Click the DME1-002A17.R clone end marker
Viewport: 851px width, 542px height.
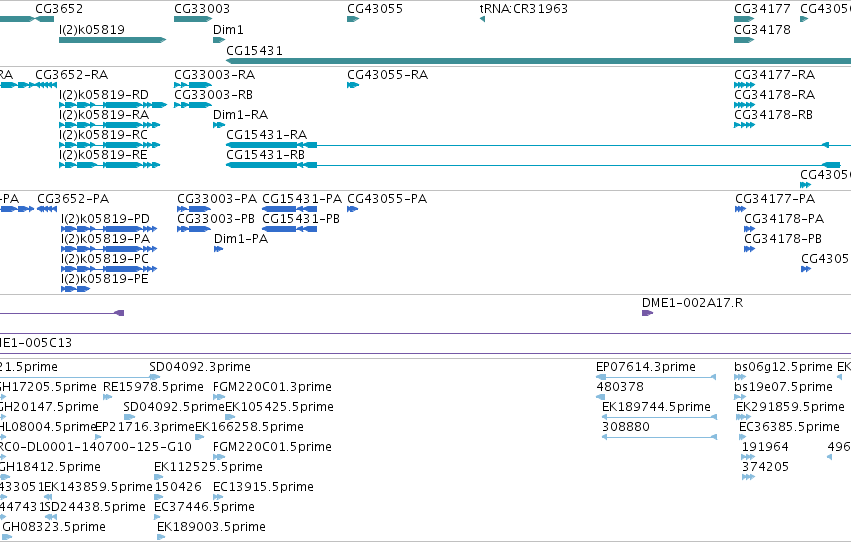pyautogui.click(x=647, y=313)
